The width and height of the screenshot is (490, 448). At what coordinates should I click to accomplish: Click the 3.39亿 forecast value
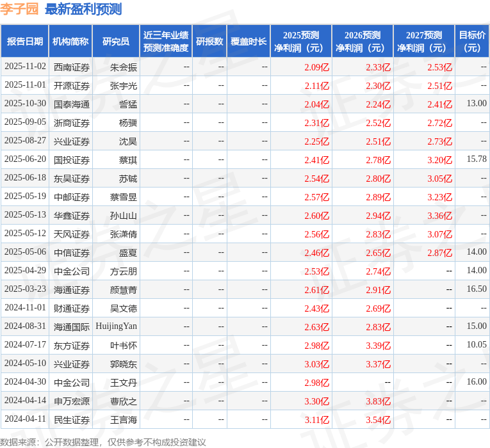click(378, 346)
